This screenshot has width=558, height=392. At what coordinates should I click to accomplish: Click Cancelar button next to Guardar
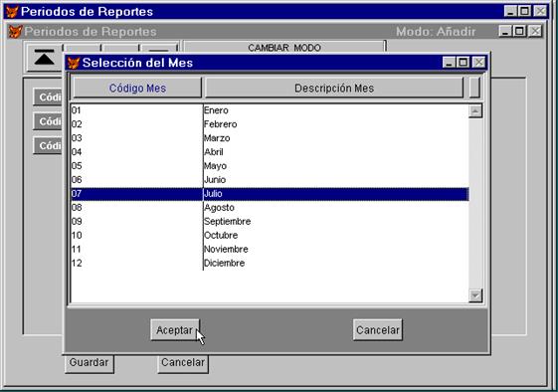coord(183,362)
